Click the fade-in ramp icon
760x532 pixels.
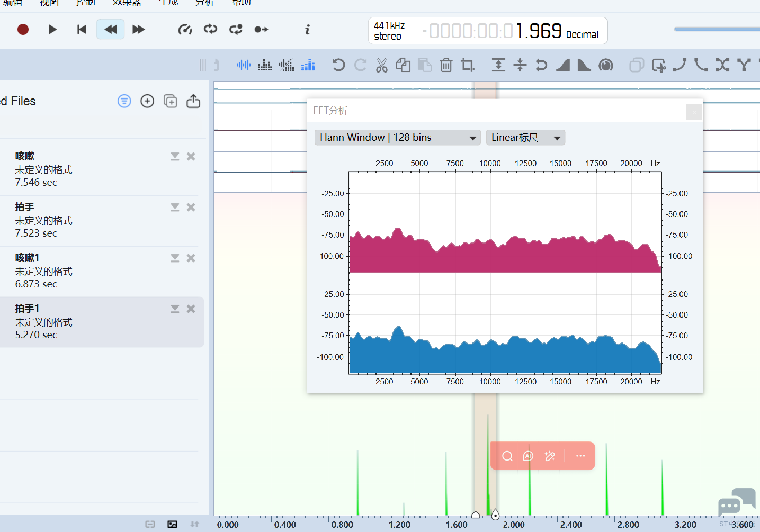(563, 65)
